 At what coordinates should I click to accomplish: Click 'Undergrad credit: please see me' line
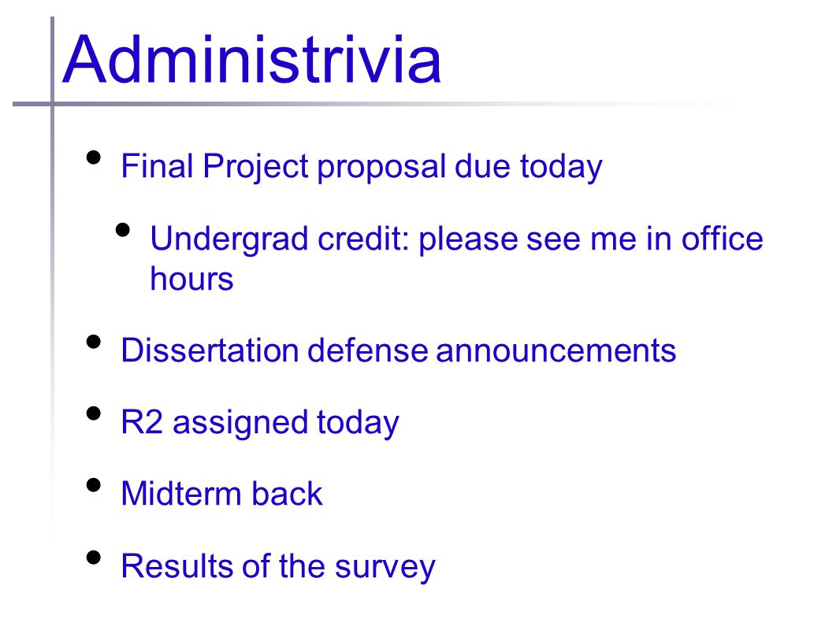click(456, 239)
